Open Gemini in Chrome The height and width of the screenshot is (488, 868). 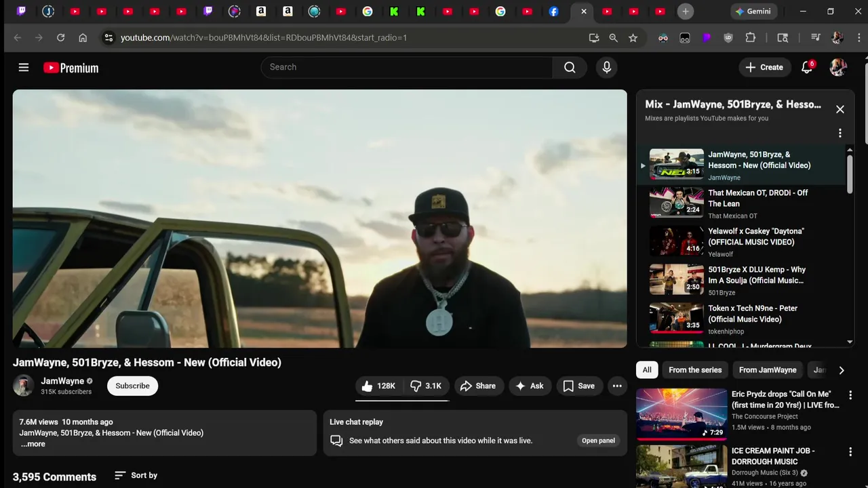tap(753, 12)
